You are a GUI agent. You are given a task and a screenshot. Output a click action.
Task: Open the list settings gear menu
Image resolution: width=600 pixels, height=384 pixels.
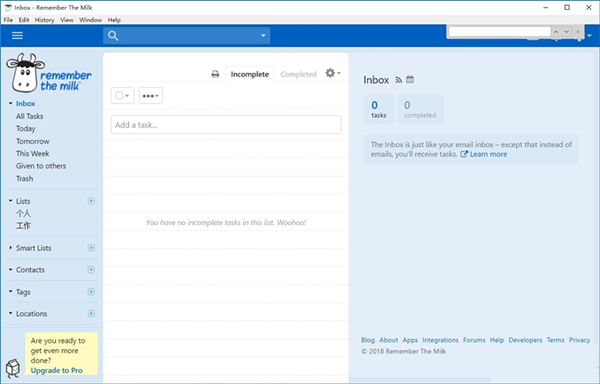click(333, 73)
